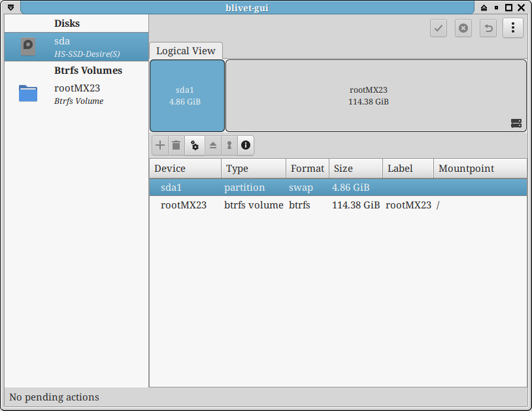Click the device information icon

246,146
